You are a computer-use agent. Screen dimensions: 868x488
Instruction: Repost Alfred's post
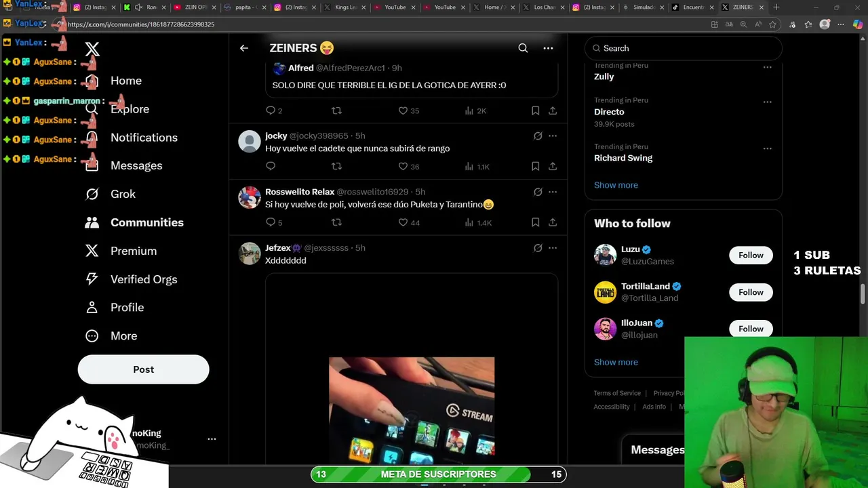336,110
